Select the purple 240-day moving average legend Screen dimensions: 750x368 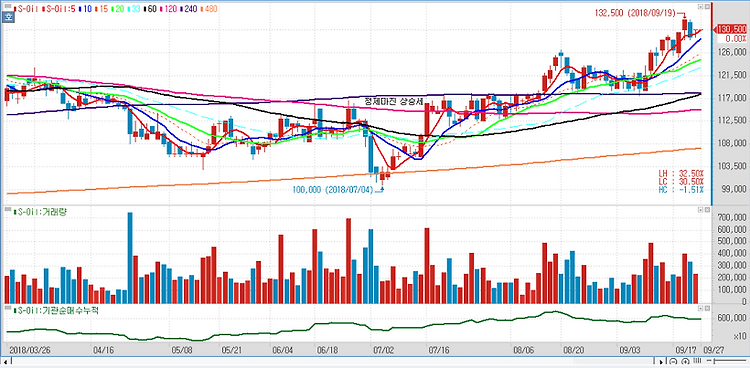[188, 9]
